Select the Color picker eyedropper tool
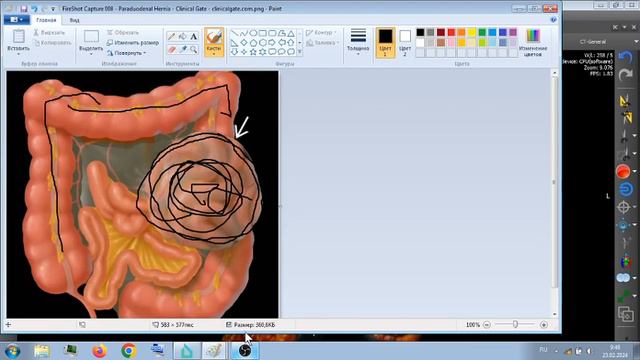The image size is (640, 360). click(182, 49)
